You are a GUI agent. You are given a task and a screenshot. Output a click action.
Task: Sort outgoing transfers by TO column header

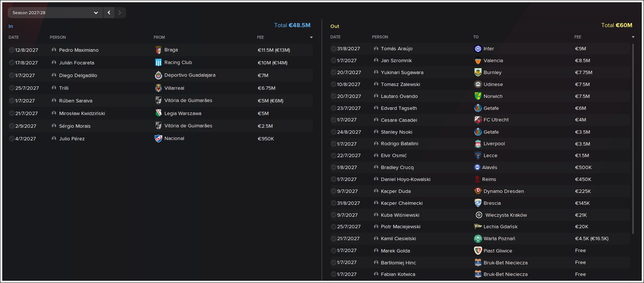(x=476, y=37)
